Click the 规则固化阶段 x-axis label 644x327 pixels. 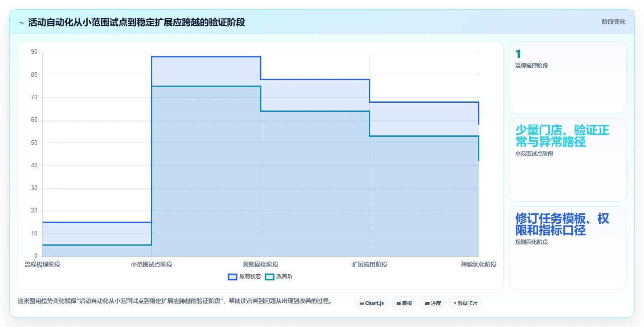click(x=261, y=264)
